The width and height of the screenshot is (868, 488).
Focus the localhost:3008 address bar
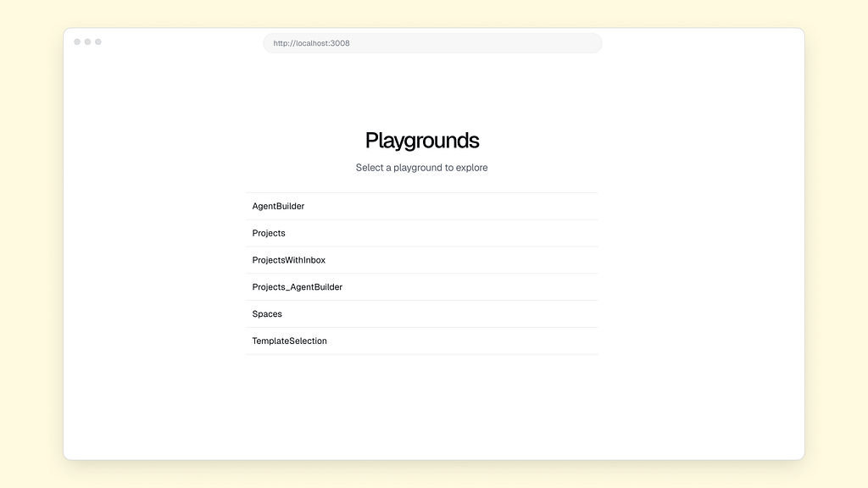pos(432,43)
